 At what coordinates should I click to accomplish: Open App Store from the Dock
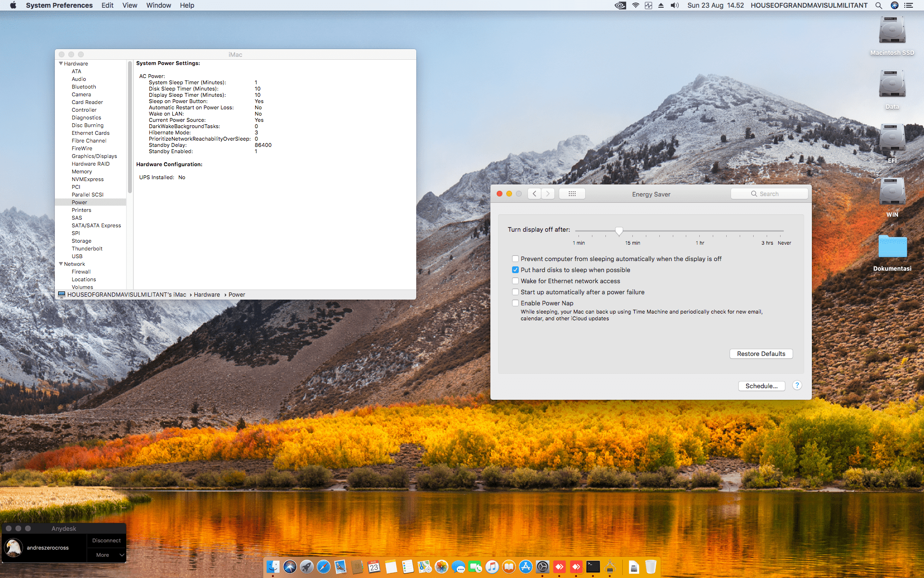point(526,567)
